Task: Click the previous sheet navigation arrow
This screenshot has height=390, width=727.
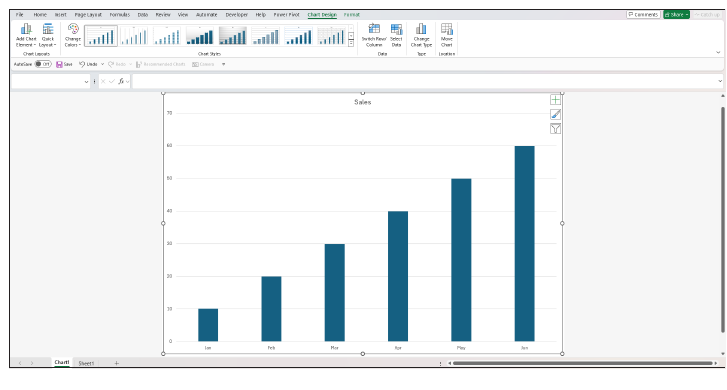Action: click(x=20, y=363)
